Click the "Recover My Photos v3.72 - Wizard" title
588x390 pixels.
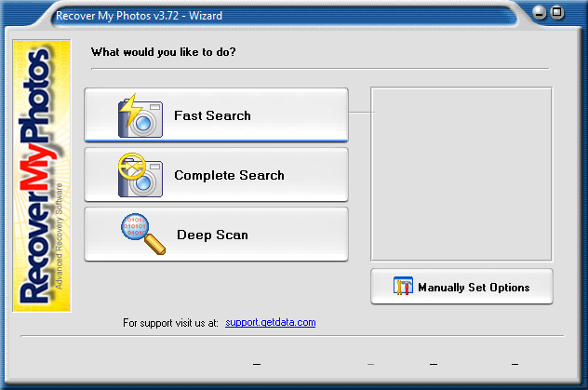(x=140, y=16)
